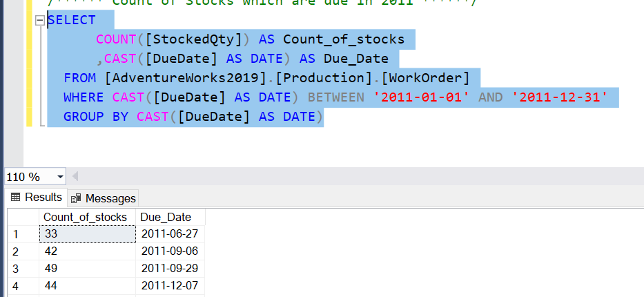Image resolution: width=644 pixels, height=297 pixels.
Task: Click the grid icon on Results tab
Action: 15,198
